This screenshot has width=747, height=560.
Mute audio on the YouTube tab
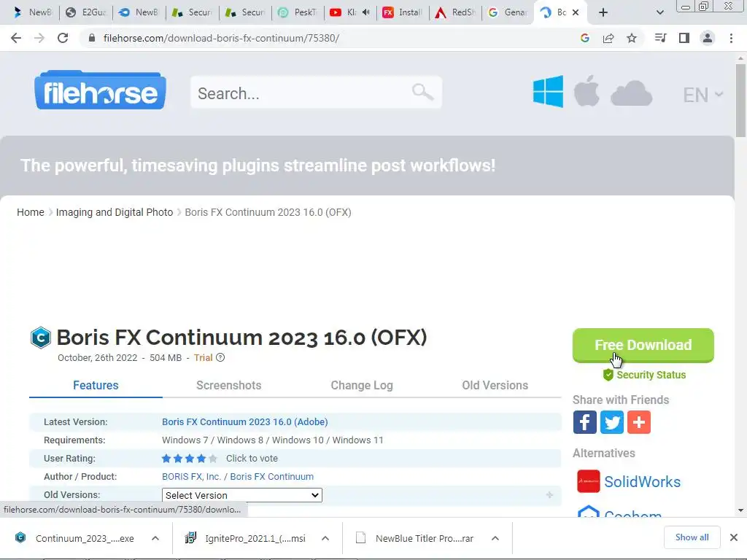coord(366,12)
